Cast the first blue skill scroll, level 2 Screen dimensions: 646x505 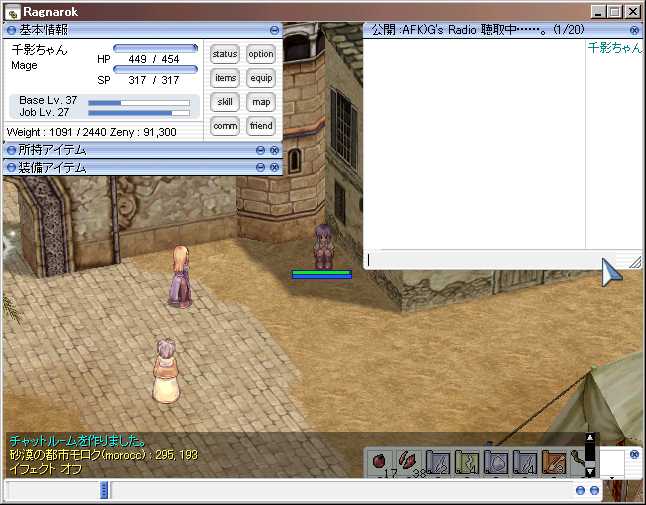pyautogui.click(x=438, y=462)
